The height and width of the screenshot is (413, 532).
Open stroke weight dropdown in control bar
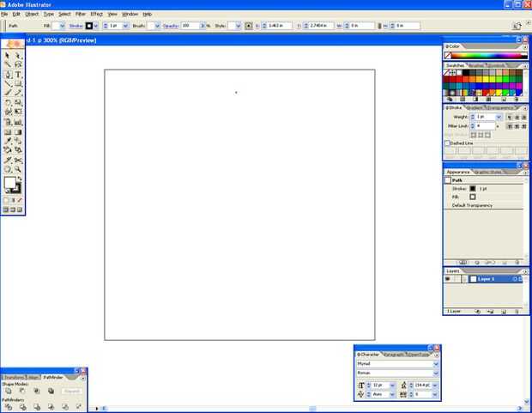(126, 26)
